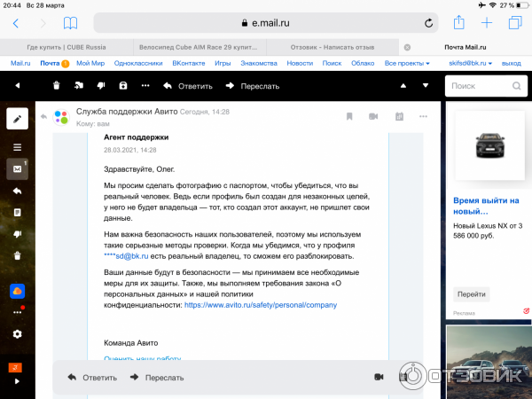Viewport: 532px width, 399px height.
Task: Open the Safari bookmarks book icon
Action: (70, 23)
